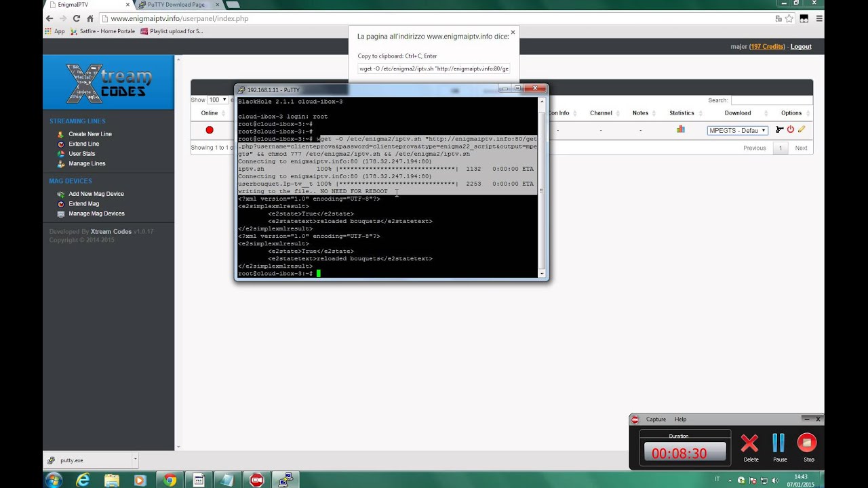The height and width of the screenshot is (488, 868).
Task: Open the putty.exe download options arrow
Action: [x=135, y=460]
